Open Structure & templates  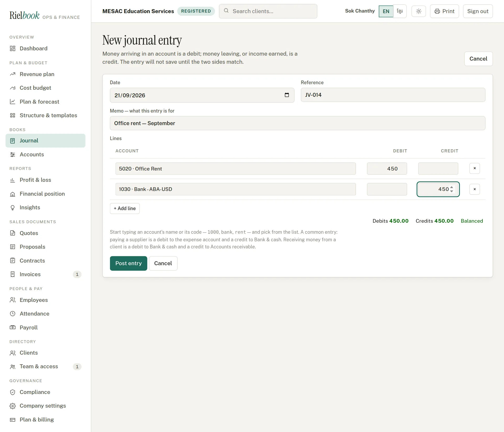[x=45, y=115]
